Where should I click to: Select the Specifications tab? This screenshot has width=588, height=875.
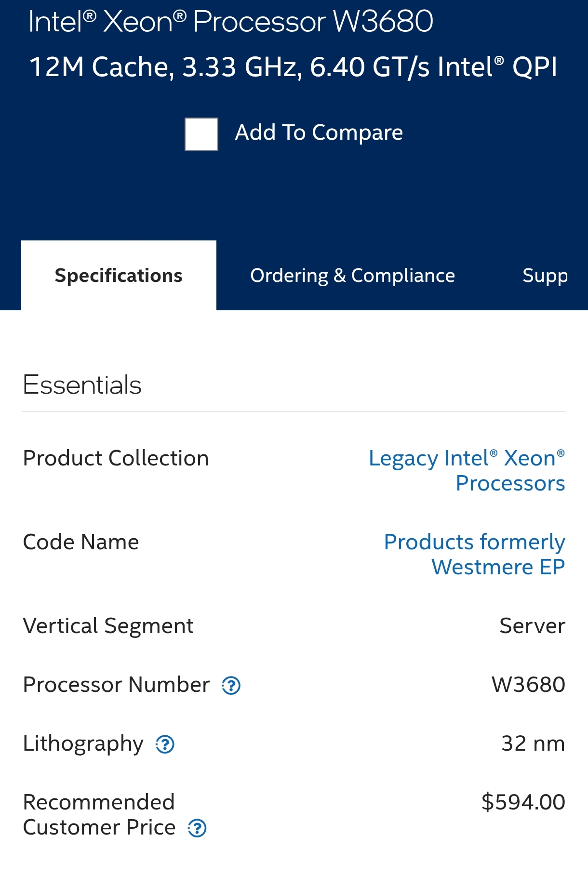119,276
